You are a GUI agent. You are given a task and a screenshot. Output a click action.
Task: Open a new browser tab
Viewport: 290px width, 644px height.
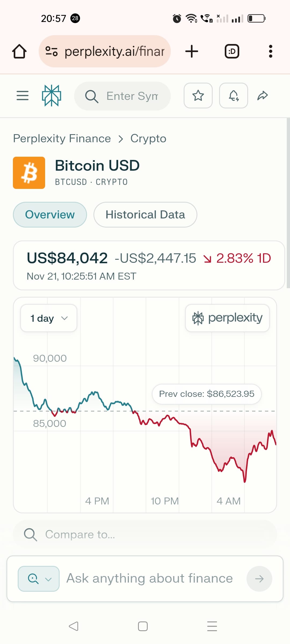point(192,51)
